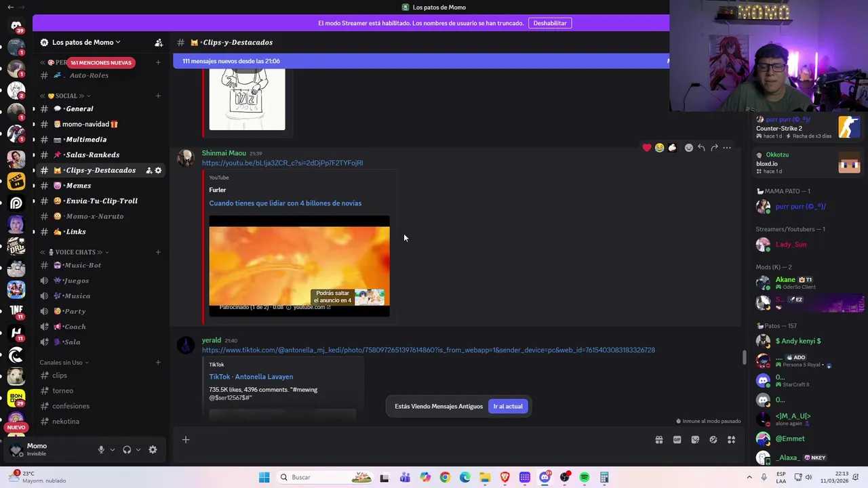Open the emoji picker in chat bar

[x=713, y=440]
